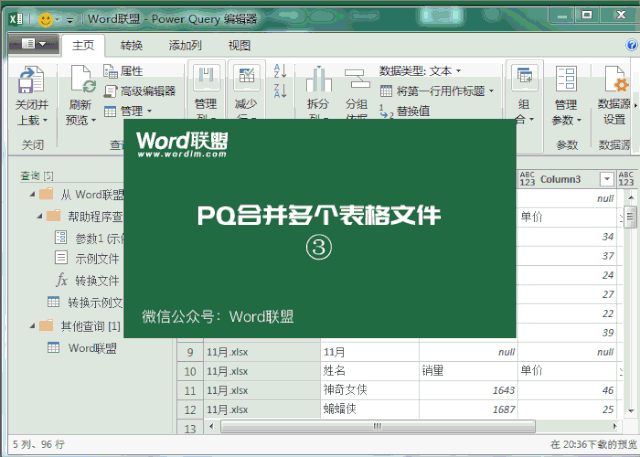Click the horizontal scroll left arrow
This screenshot has width=640, height=457.
(211, 426)
